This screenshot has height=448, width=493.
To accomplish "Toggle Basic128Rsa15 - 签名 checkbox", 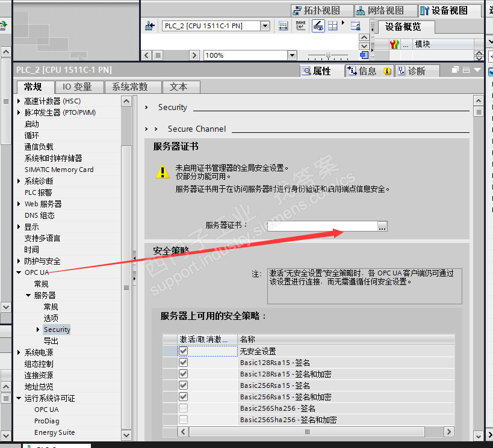I will (184, 362).
